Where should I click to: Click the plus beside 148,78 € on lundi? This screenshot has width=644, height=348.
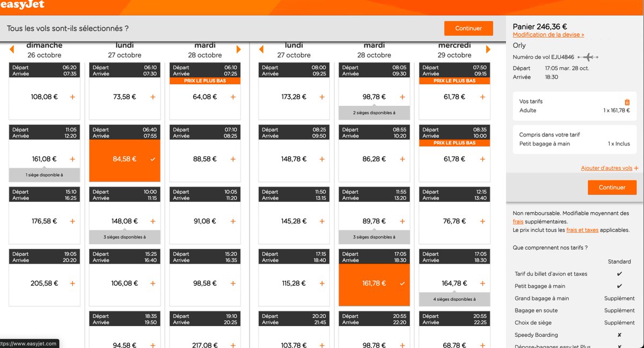click(x=322, y=160)
